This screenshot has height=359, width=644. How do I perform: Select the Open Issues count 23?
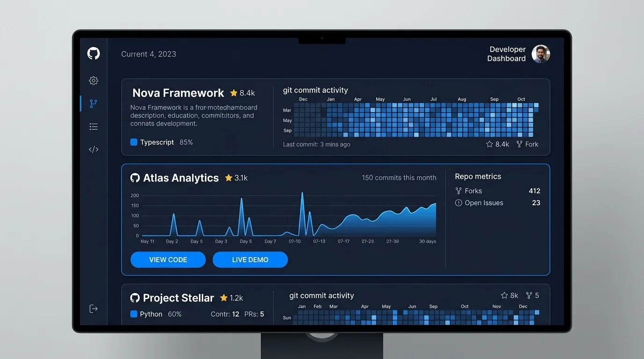(536, 203)
